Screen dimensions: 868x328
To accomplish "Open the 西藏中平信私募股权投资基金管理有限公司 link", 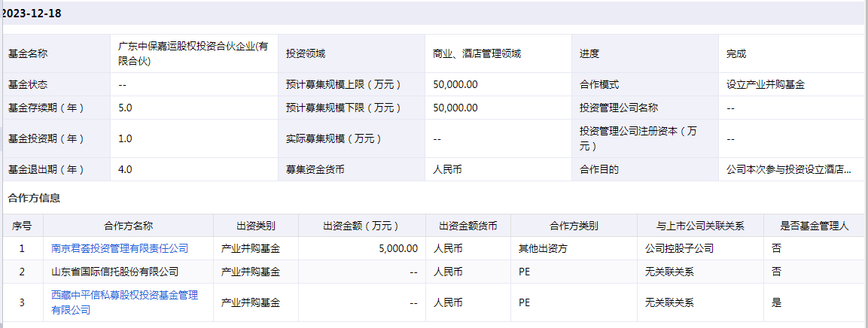I will click(x=124, y=302).
